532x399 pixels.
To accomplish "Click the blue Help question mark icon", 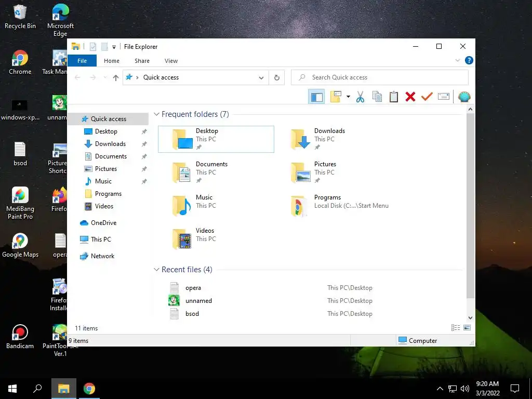I will tap(469, 60).
